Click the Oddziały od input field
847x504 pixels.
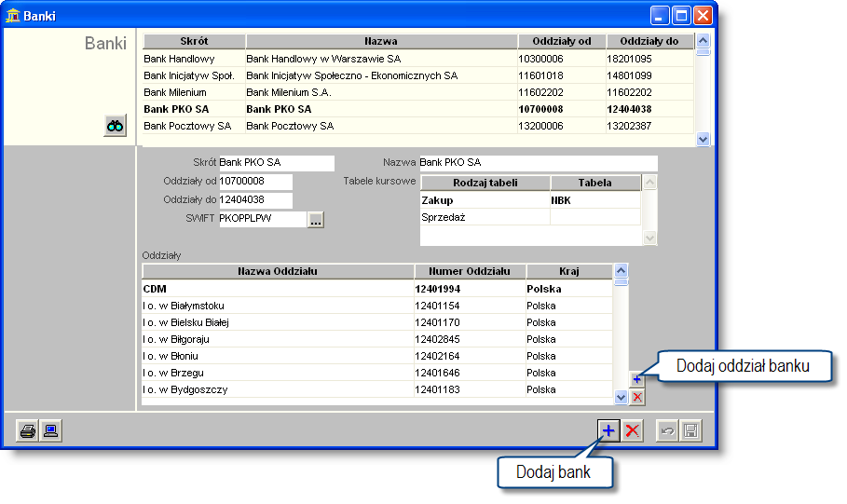point(255,182)
